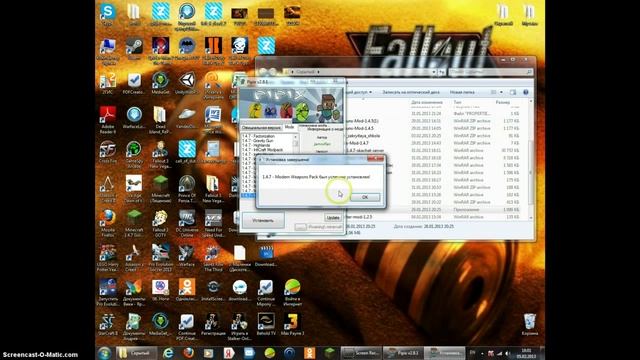
Task: Open the Skype desktop shortcut
Action: coord(108,14)
